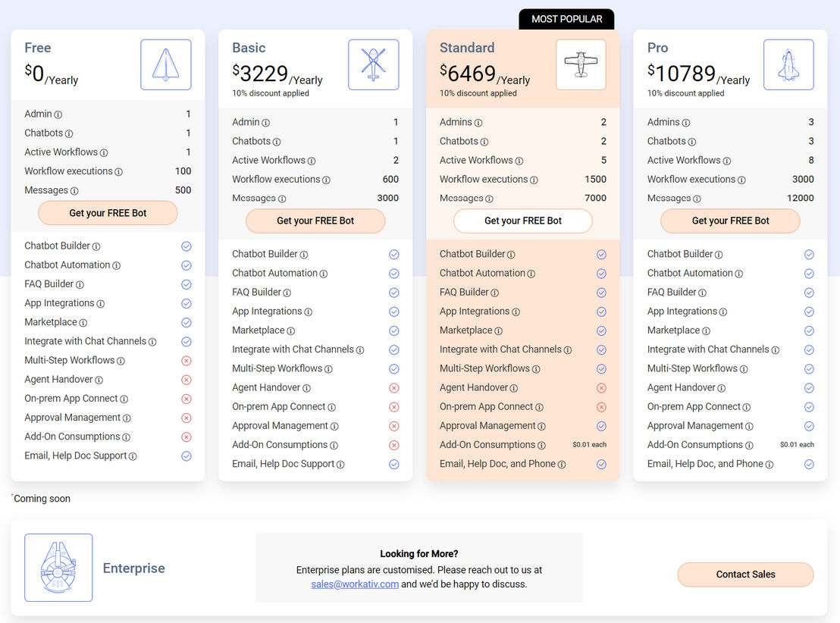Click Get your FREE Bot in Basic plan
The image size is (840, 623).
(315, 221)
